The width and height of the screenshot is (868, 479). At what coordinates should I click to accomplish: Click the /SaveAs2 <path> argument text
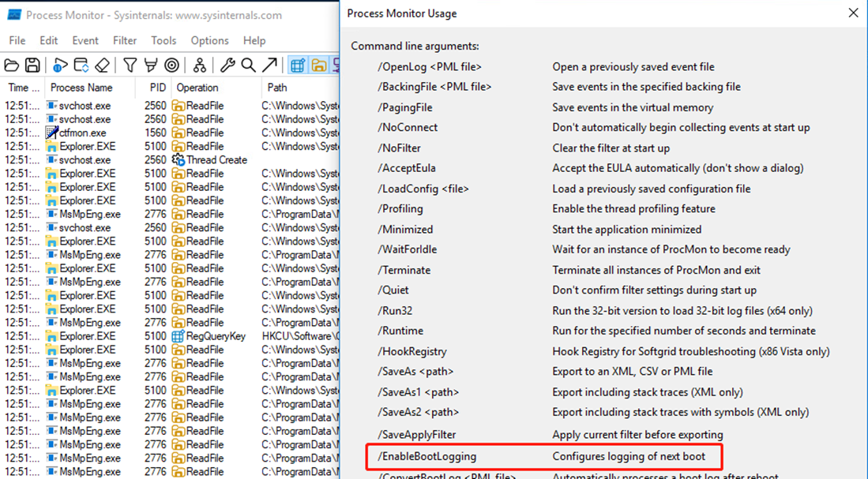pos(418,412)
